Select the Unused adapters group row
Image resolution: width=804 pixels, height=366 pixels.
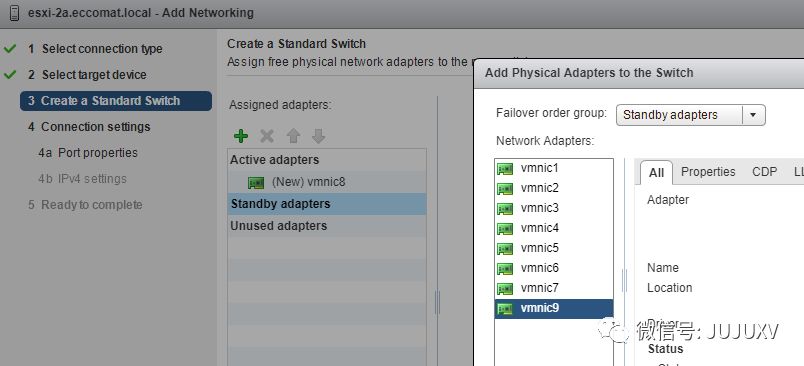click(327, 226)
